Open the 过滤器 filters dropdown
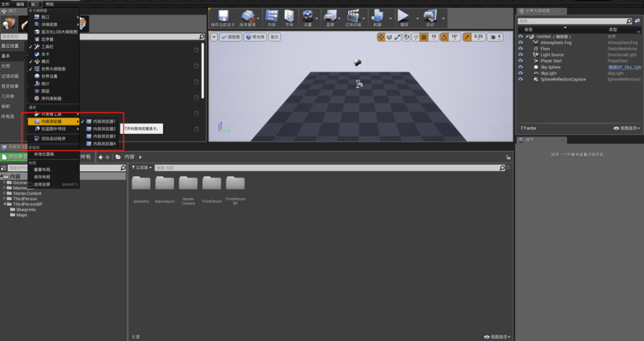Image resolution: width=644 pixels, height=341 pixels. click(x=143, y=167)
